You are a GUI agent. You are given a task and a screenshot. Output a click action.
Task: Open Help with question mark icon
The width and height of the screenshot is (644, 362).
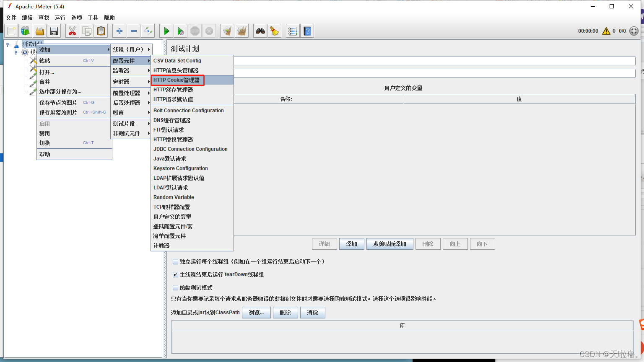click(307, 31)
